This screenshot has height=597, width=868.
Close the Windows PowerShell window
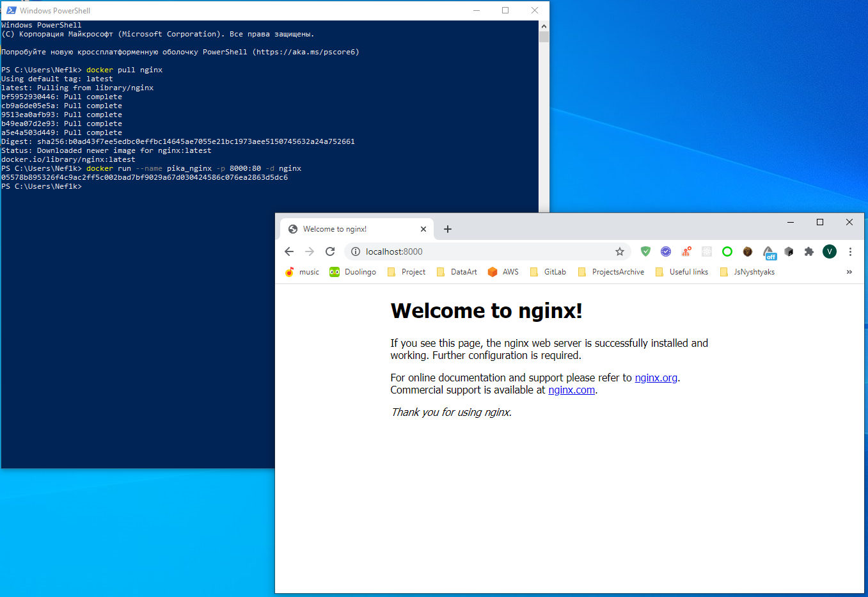(x=535, y=10)
